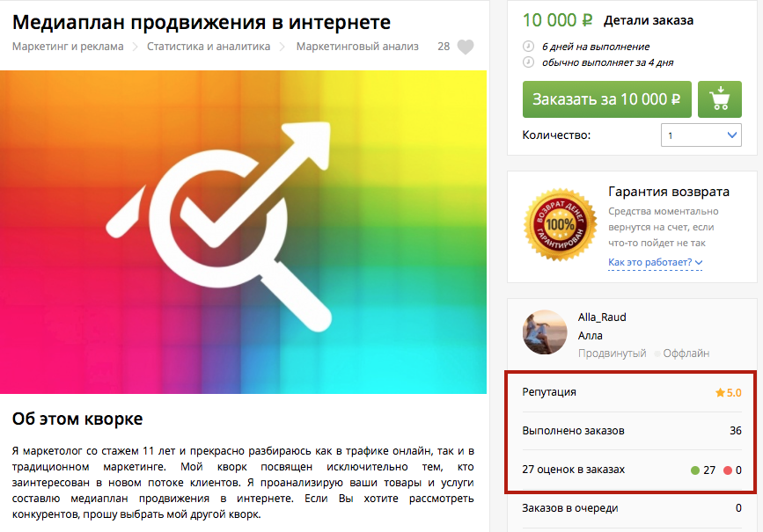Click the red negative reviews dot

(728, 470)
